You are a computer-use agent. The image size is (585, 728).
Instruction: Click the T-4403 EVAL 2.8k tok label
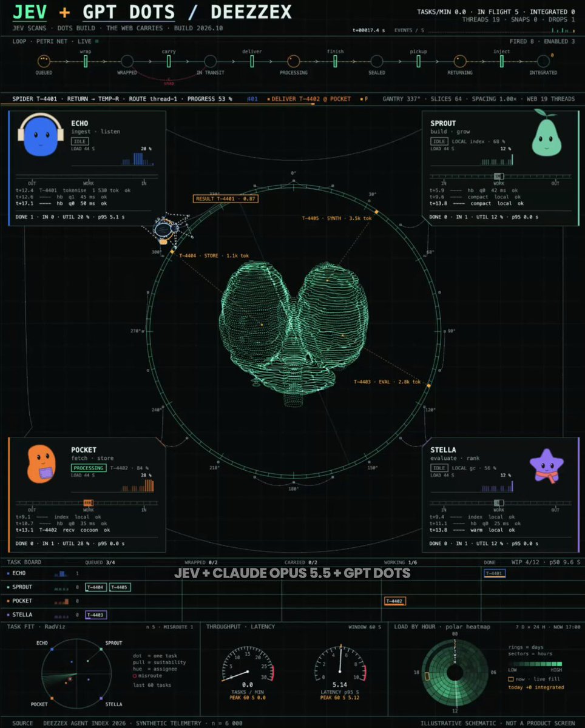pyautogui.click(x=387, y=382)
